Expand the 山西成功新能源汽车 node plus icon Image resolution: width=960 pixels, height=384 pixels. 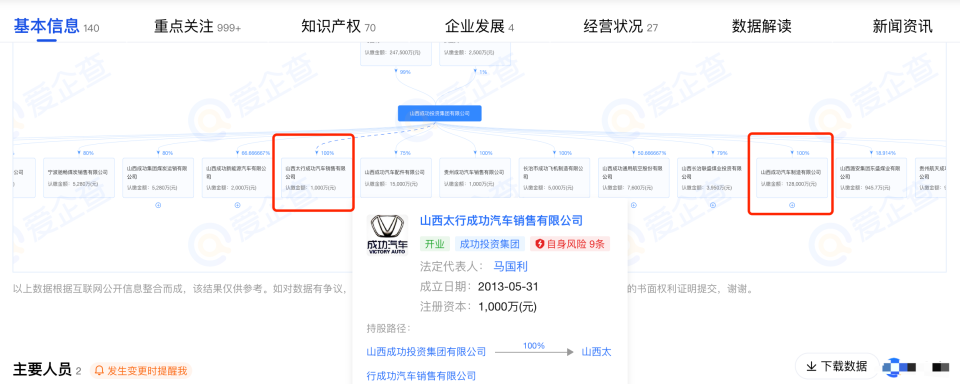[238, 205]
